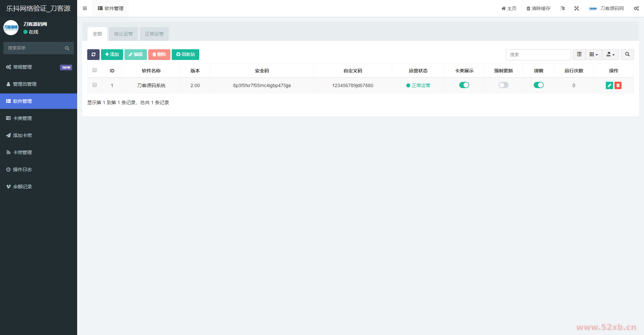Open the export data dropdown

click(x=610, y=55)
